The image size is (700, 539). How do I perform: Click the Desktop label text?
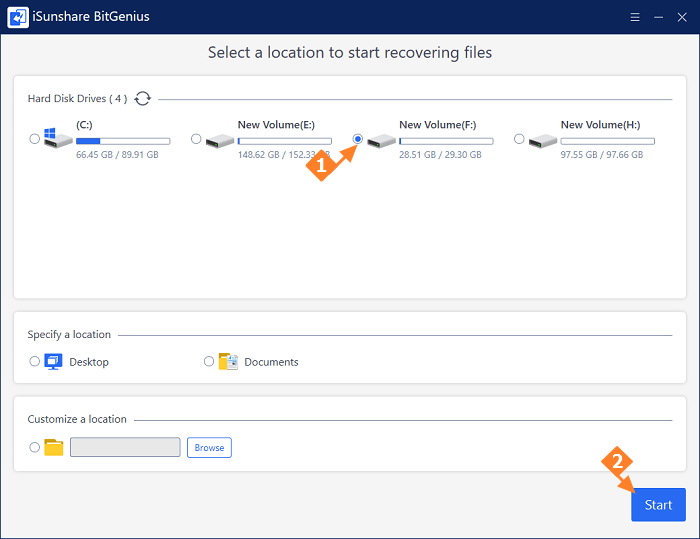click(89, 362)
